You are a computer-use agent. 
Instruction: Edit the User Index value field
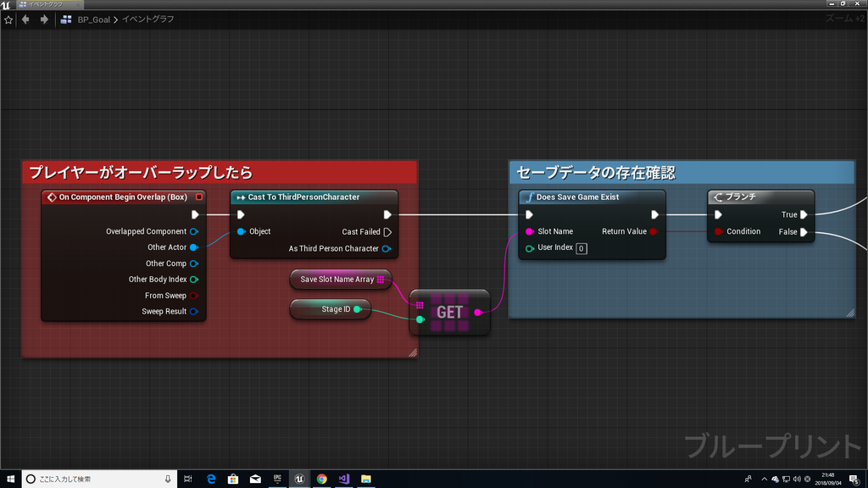click(x=581, y=248)
